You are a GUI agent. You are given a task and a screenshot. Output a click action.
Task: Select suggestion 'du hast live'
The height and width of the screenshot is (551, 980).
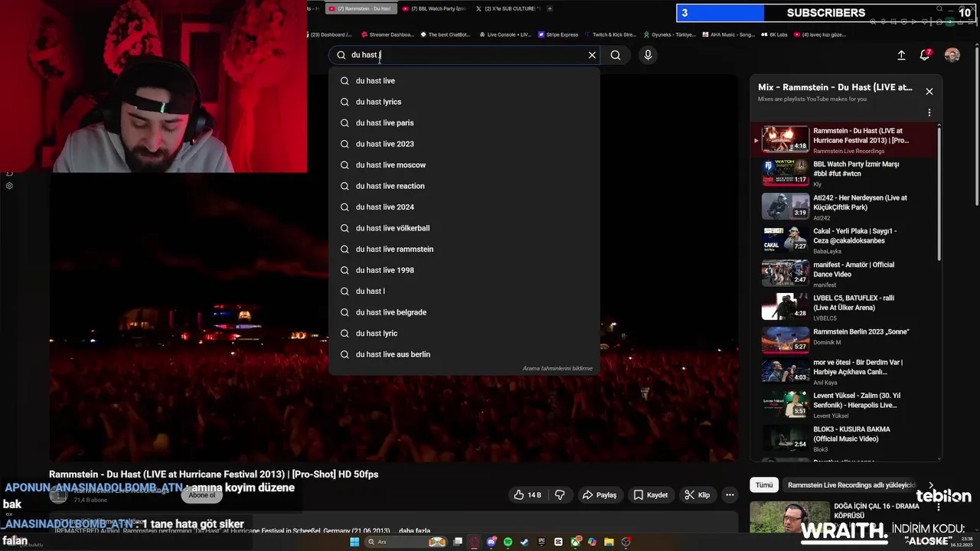464,80
